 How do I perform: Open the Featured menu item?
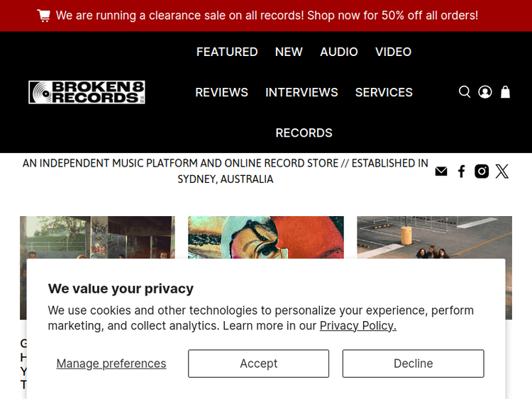227,52
